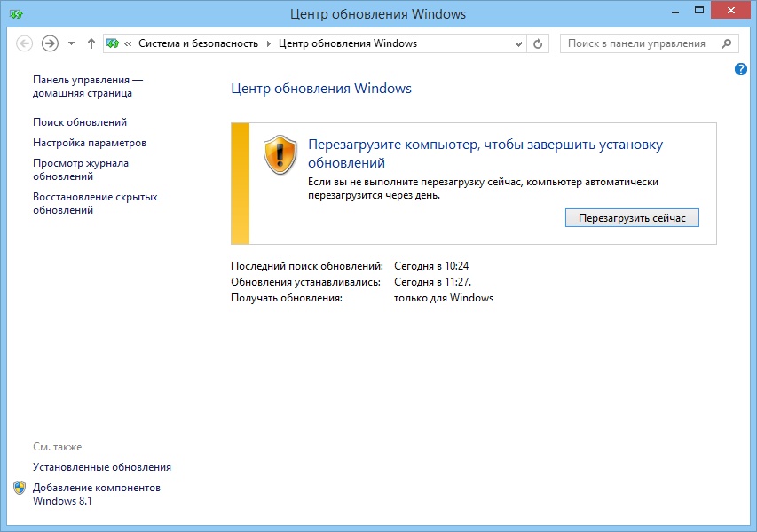Refresh the page with the refresh icon
The image size is (757, 532).
tap(537, 44)
